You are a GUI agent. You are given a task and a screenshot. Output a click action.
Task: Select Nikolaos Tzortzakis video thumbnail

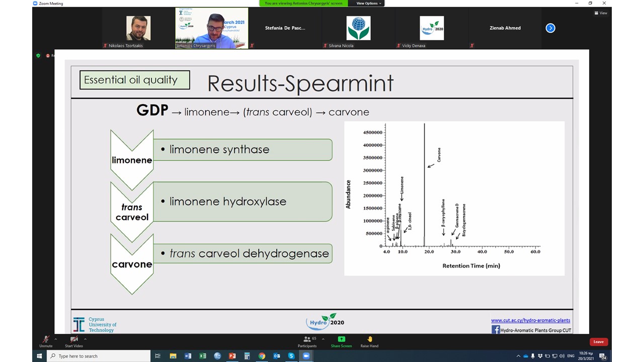(138, 28)
